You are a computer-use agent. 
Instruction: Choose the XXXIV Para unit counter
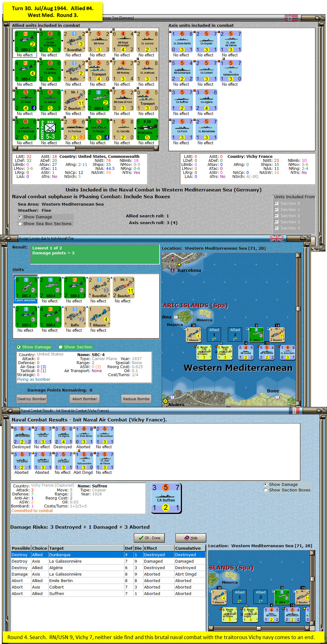point(50,129)
